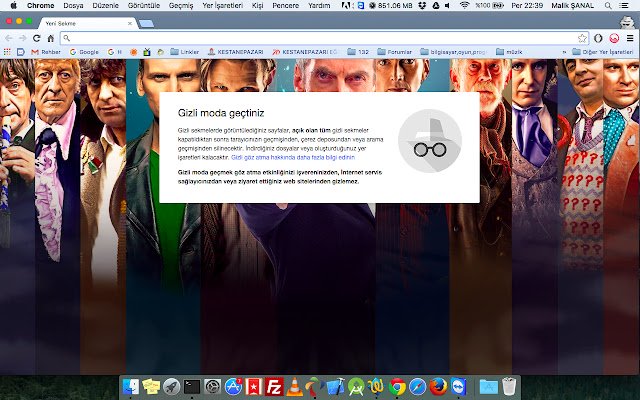Reload the page with the refresh icon
The image size is (640, 400).
point(36,38)
